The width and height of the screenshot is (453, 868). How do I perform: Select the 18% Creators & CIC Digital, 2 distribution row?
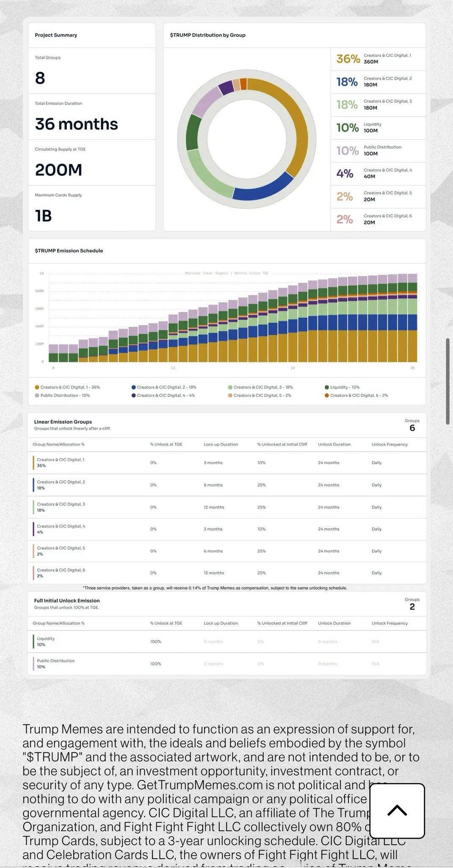point(378,82)
